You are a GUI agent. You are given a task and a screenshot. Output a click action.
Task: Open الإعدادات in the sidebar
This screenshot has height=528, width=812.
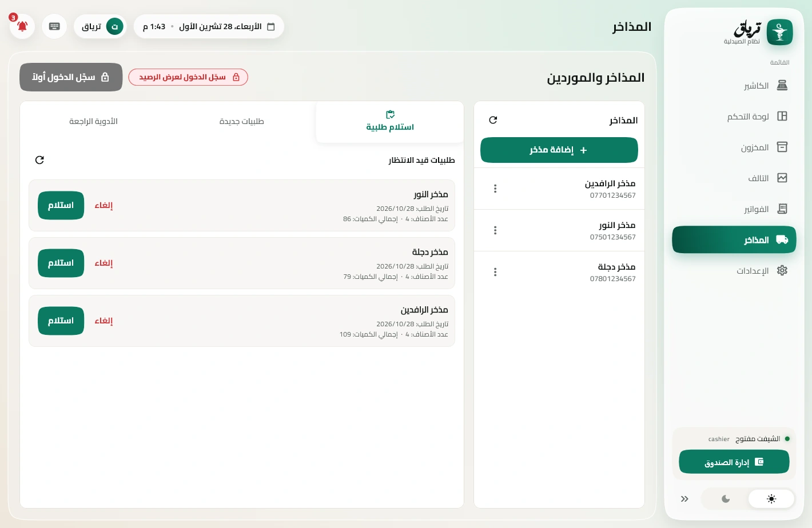click(x=734, y=271)
